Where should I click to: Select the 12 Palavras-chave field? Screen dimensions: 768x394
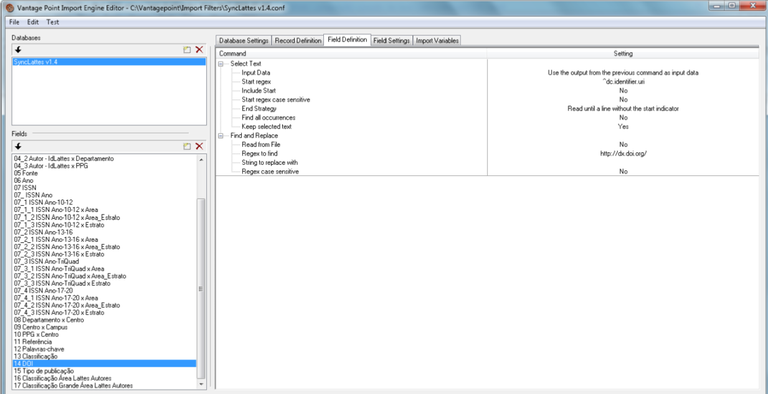tap(105, 349)
